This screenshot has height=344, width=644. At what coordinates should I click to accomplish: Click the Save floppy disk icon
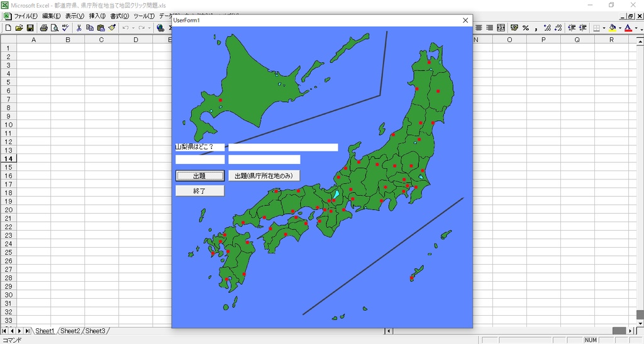pos(30,28)
